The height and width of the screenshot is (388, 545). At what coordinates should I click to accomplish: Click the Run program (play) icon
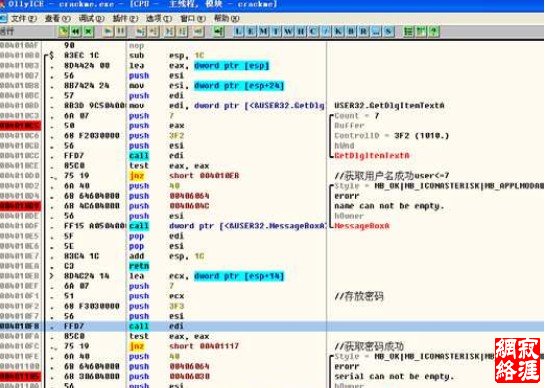tap(108, 32)
